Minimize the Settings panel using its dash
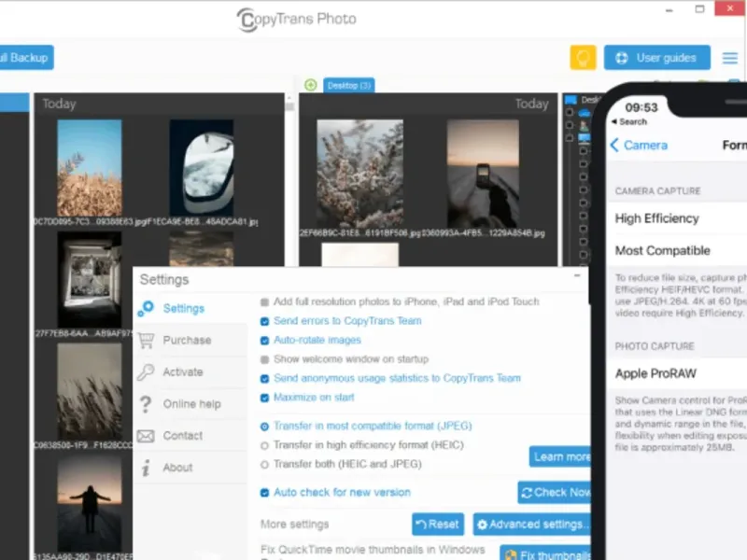747x560 pixels. pyautogui.click(x=577, y=275)
